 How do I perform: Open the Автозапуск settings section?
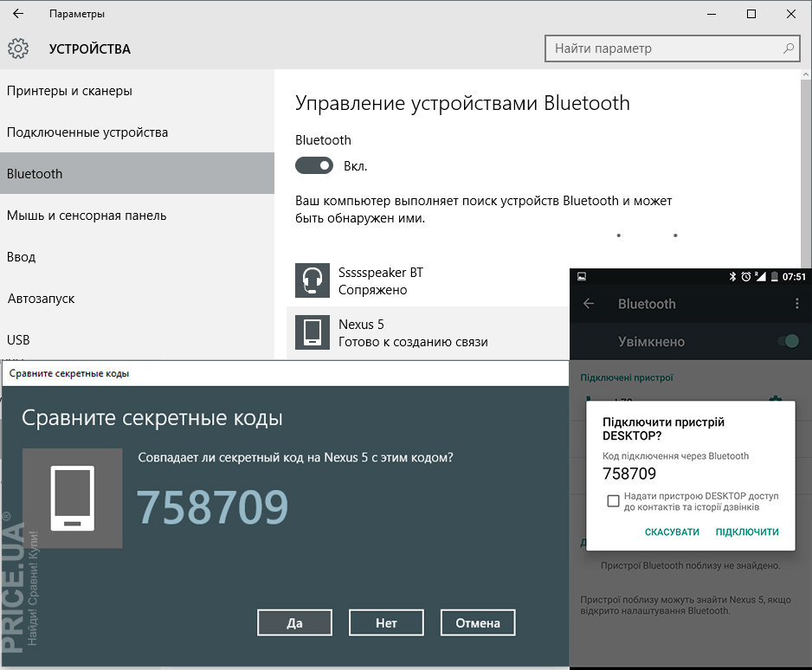(41, 299)
